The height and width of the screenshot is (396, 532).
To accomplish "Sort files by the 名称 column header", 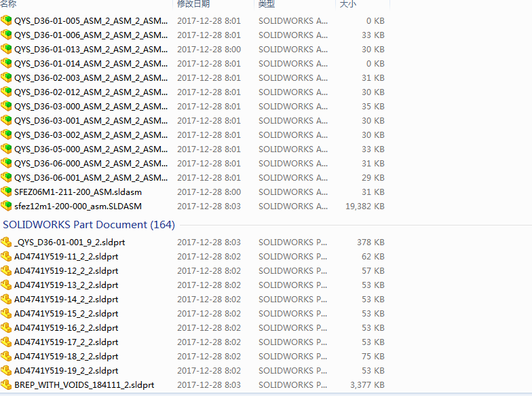I will [x=8, y=4].
